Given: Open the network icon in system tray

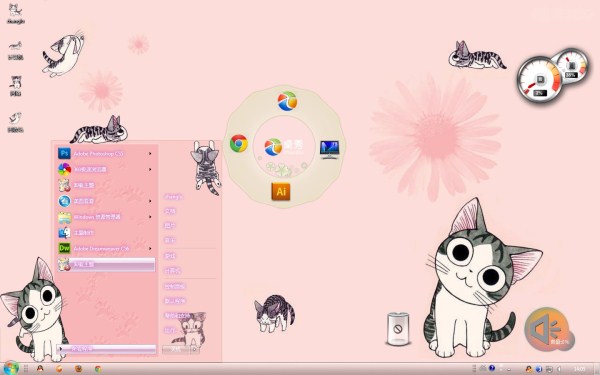Looking at the screenshot, I should tap(549, 369).
